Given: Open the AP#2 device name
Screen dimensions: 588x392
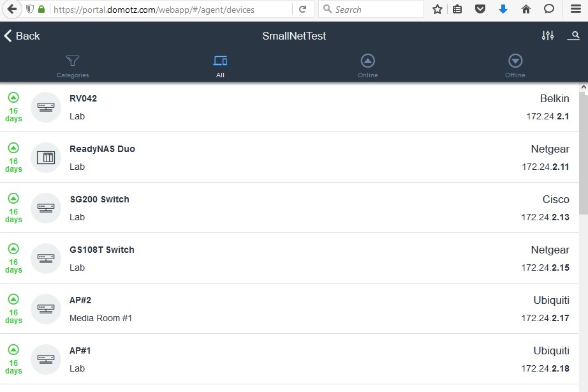Looking at the screenshot, I should 80,300.
